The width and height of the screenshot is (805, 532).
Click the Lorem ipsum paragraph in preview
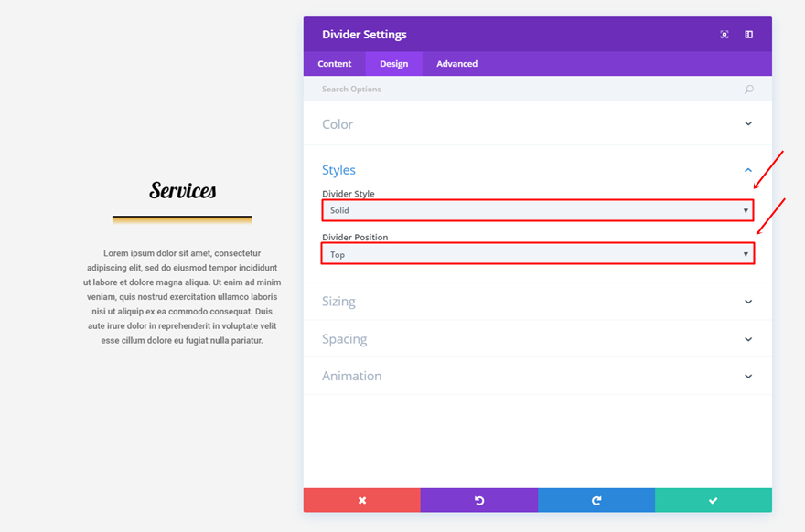pos(182,296)
